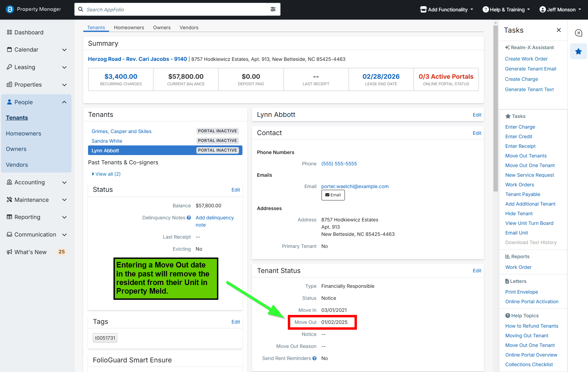The height and width of the screenshot is (372, 588).
Task: Switch to the Homeowners tab
Action: (129, 28)
